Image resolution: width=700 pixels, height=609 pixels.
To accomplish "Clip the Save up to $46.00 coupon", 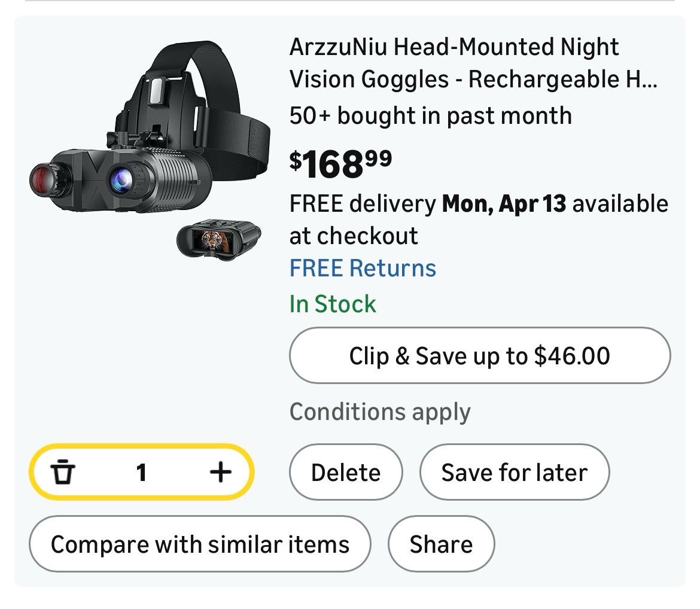I will coord(479,356).
